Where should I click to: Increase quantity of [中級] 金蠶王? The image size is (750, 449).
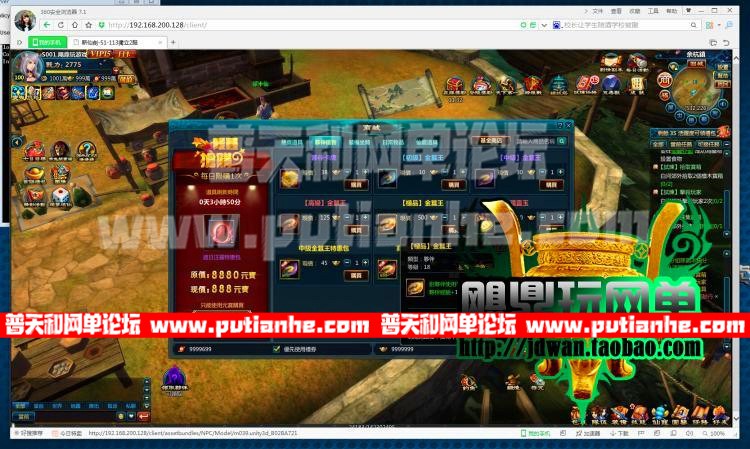[x=560, y=172]
